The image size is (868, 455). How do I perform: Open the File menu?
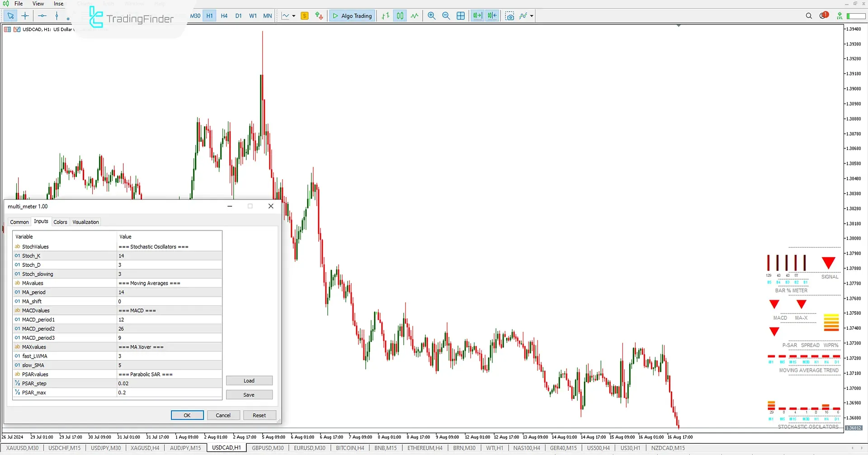(19, 3)
